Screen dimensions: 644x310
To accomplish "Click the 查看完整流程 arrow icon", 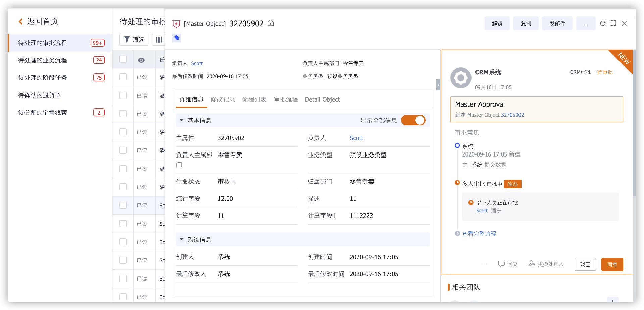I will [457, 233].
